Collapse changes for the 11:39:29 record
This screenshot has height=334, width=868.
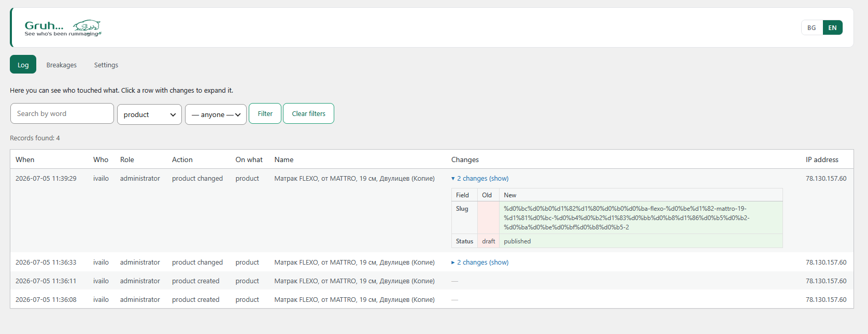tap(480, 178)
